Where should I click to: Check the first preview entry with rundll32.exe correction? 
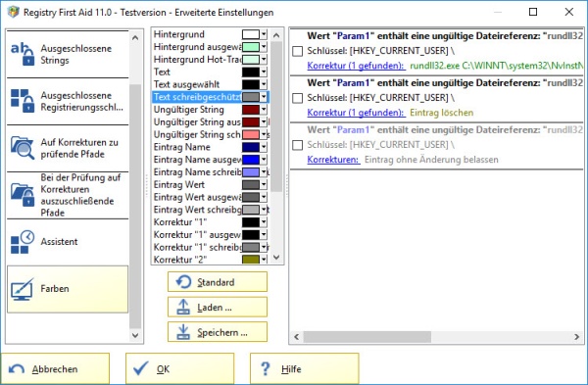click(297, 51)
